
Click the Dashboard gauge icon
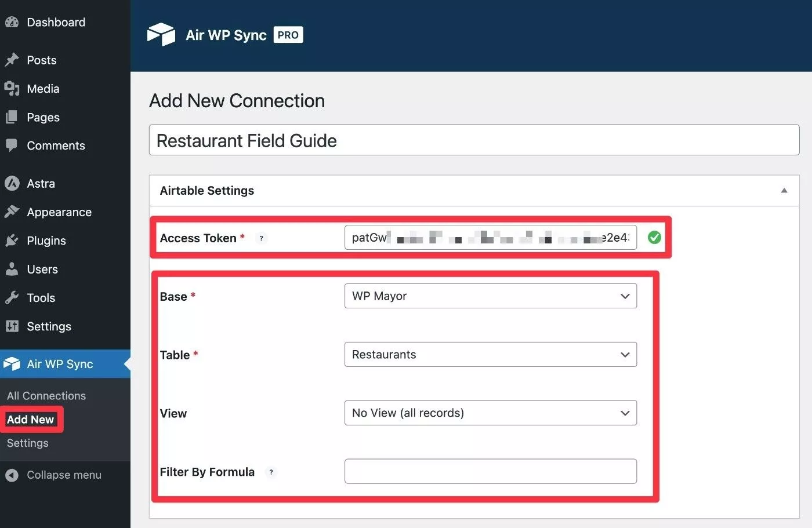[12, 23]
